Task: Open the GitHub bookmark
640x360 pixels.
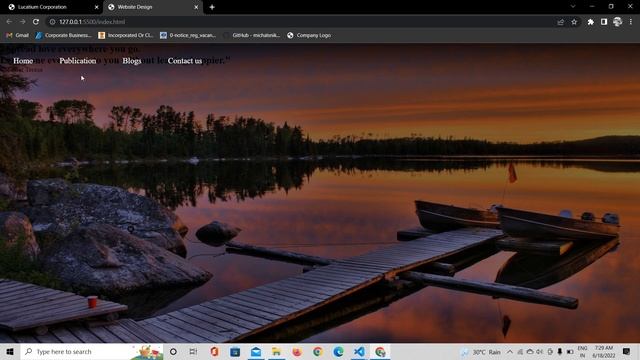Action: 251,36
